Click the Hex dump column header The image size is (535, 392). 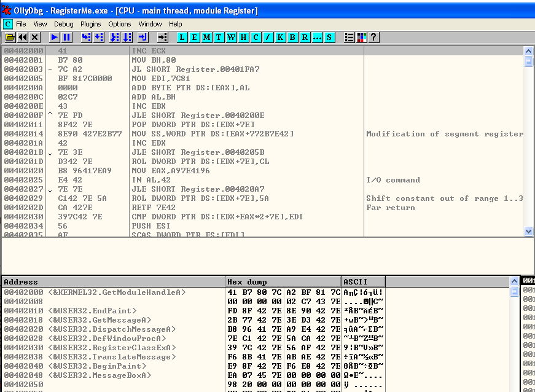pos(283,282)
